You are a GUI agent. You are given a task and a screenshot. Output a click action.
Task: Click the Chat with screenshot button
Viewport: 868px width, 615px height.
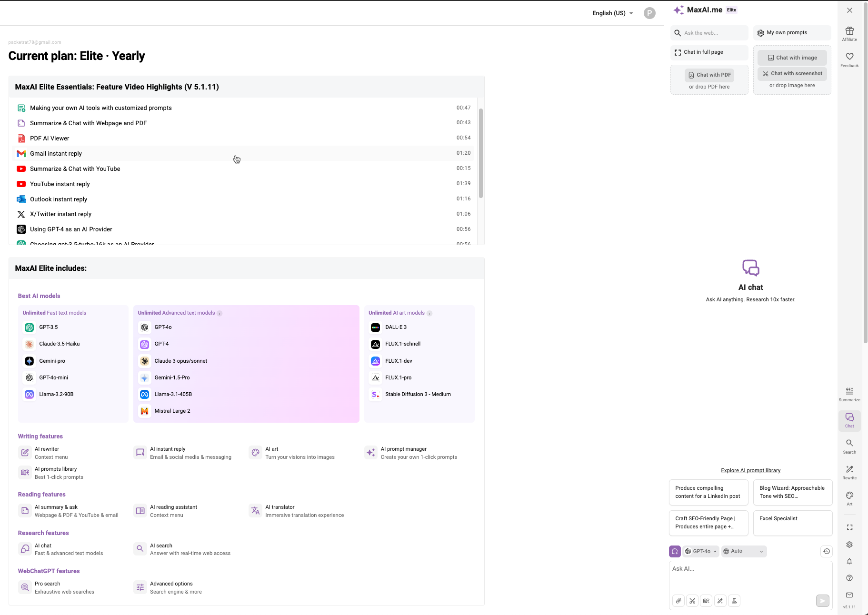pyautogui.click(x=792, y=74)
